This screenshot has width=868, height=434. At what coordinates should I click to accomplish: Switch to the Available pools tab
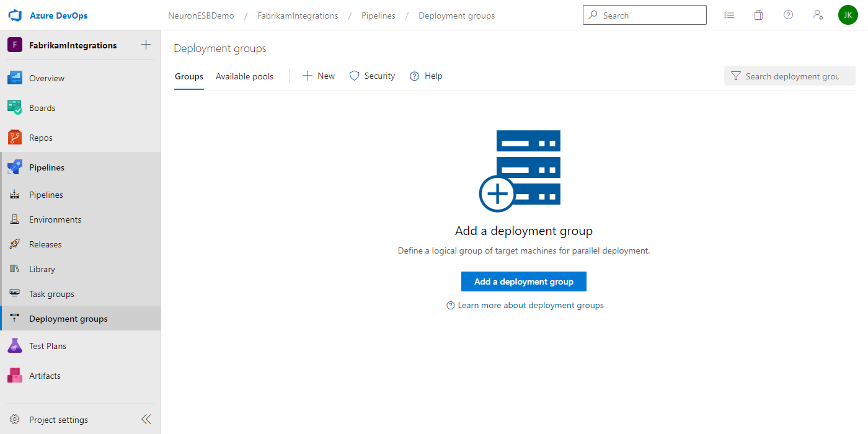(244, 76)
